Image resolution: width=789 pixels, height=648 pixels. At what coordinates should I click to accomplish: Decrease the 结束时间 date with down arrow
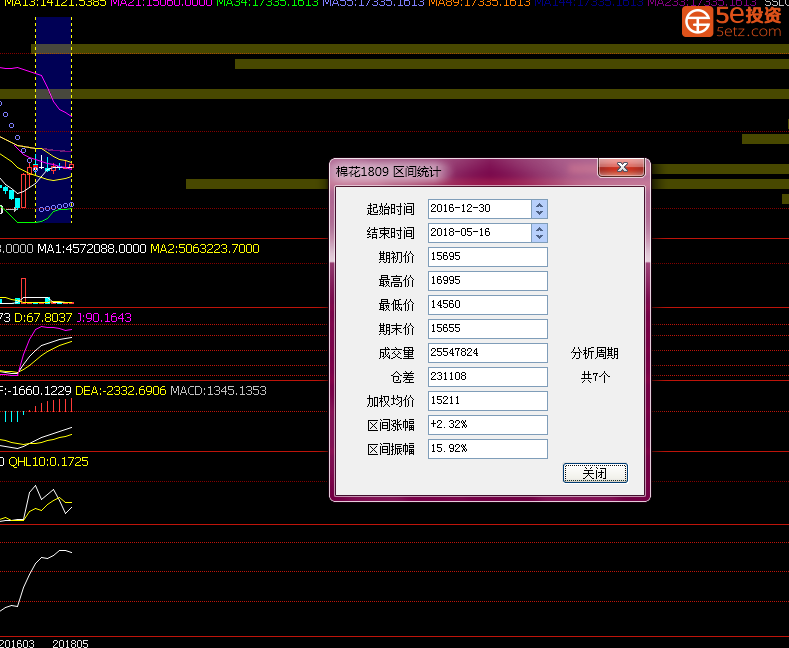click(x=539, y=237)
